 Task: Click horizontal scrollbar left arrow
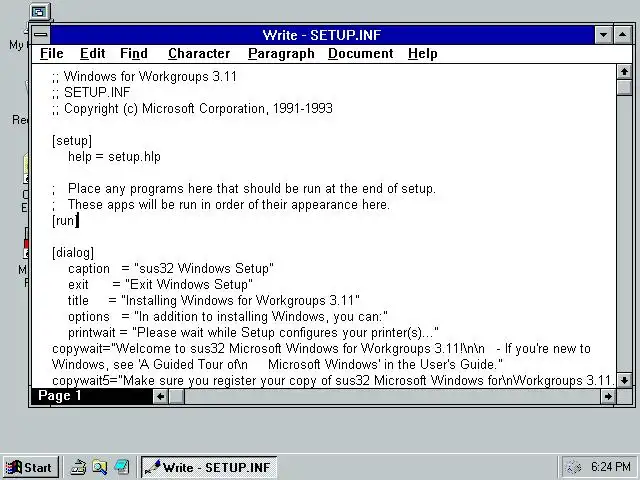point(160,396)
